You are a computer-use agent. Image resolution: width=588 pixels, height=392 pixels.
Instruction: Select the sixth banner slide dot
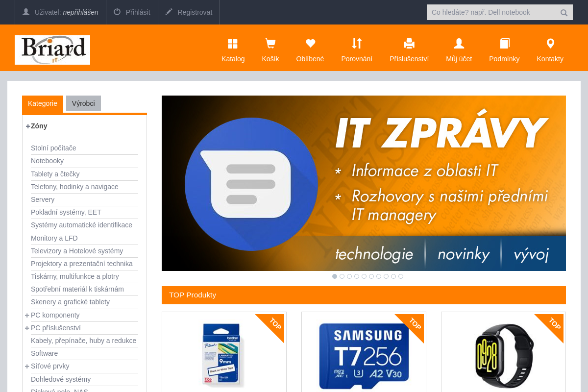point(371,276)
